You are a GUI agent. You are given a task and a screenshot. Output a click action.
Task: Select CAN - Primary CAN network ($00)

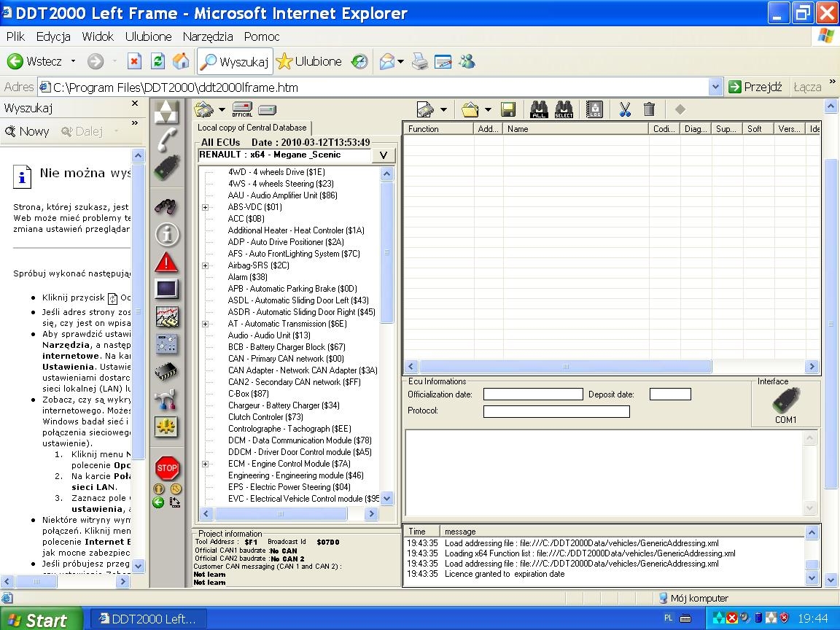pyautogui.click(x=286, y=359)
